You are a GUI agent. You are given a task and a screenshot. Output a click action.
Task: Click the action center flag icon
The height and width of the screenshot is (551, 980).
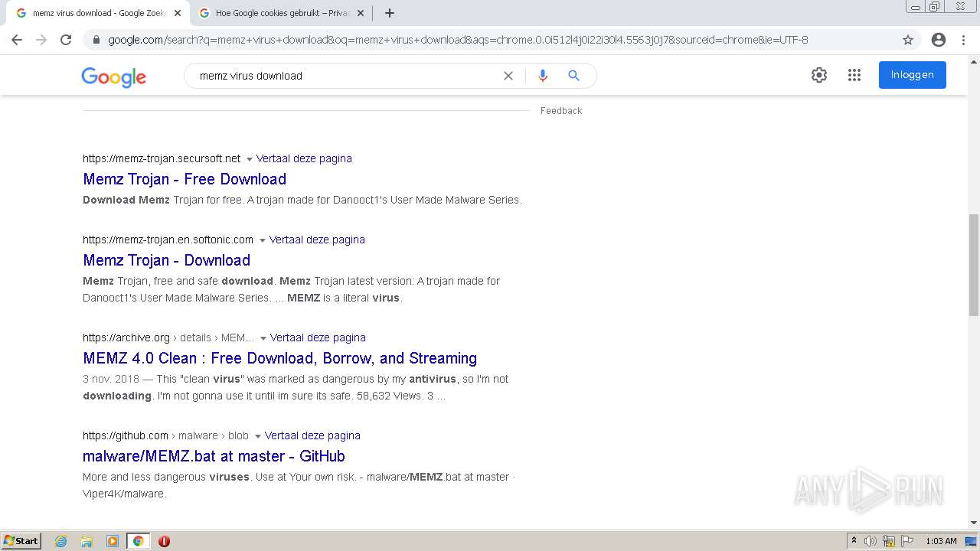pyautogui.click(x=907, y=541)
